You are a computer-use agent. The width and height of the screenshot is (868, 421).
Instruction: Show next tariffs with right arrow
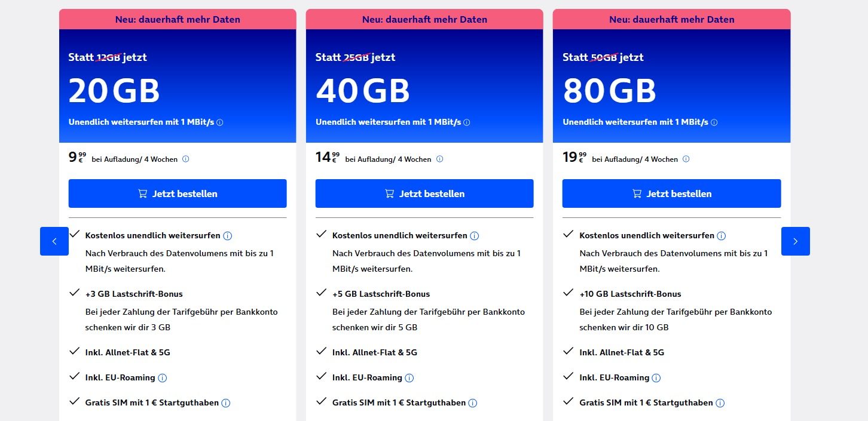click(x=795, y=241)
